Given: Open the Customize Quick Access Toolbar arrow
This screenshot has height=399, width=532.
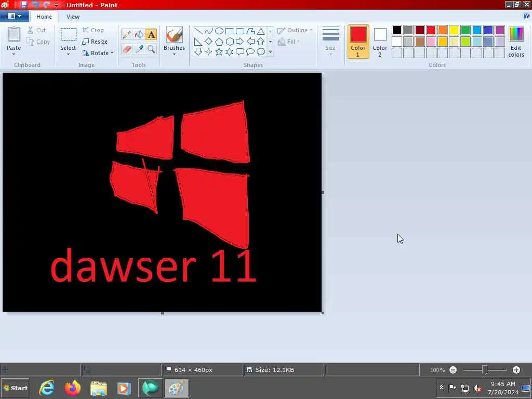Looking at the screenshot, I should click(56, 5).
